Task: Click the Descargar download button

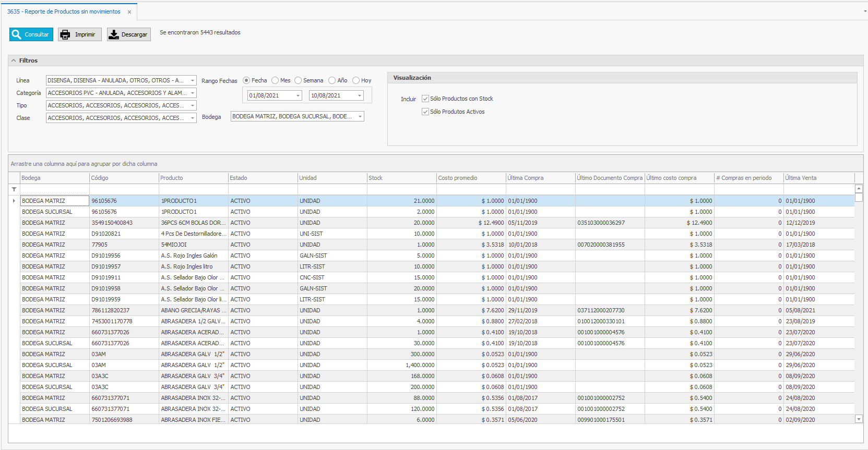Action: [x=128, y=34]
